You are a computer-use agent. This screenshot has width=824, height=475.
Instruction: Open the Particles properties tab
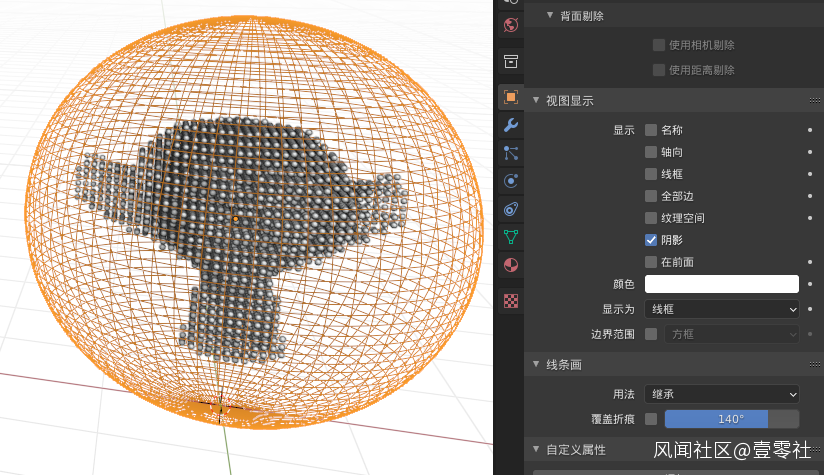point(511,153)
